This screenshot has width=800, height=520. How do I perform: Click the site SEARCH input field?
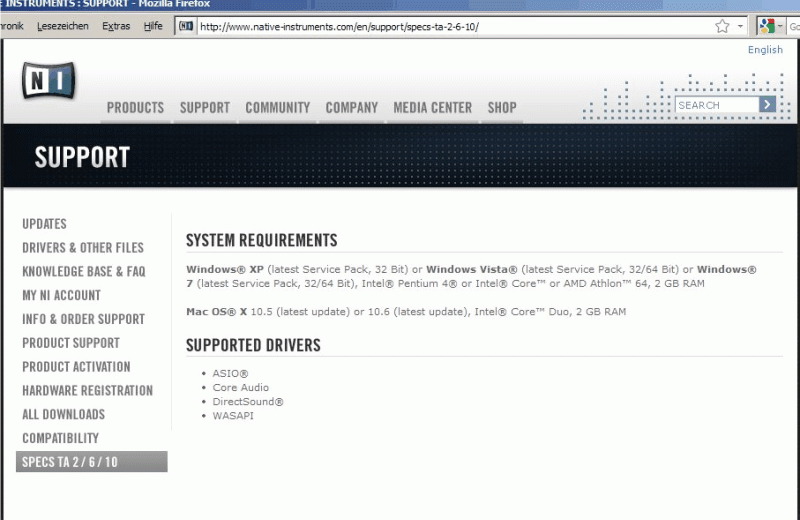[716, 105]
